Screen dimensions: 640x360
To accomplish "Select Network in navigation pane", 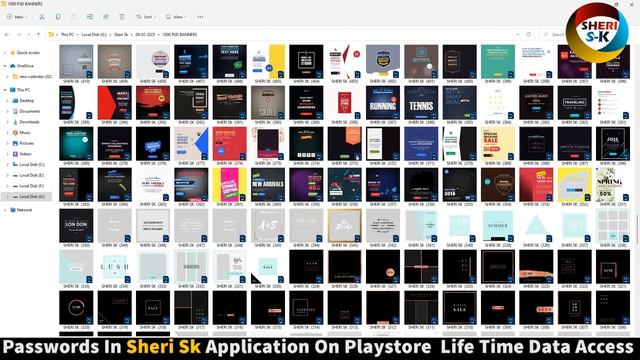I will (24, 210).
